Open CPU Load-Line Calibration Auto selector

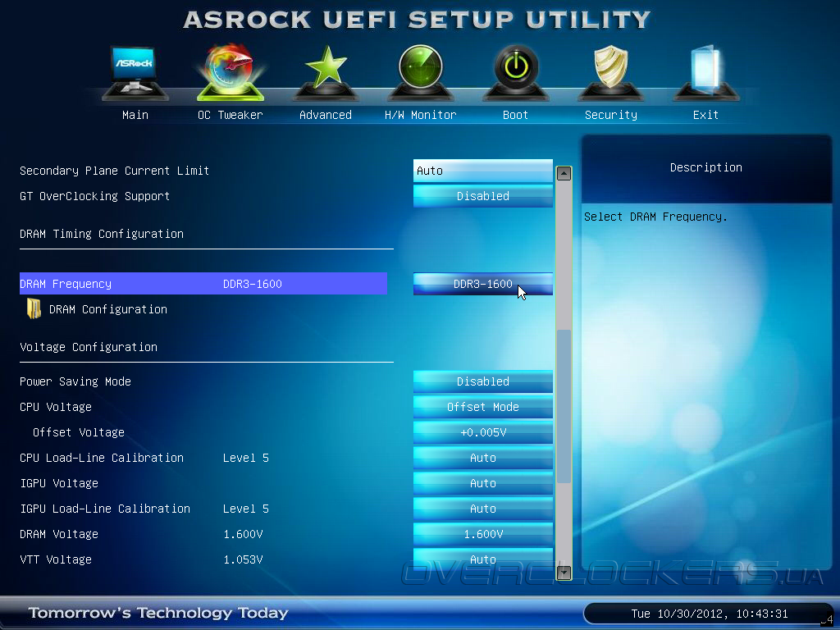pyautogui.click(x=482, y=458)
